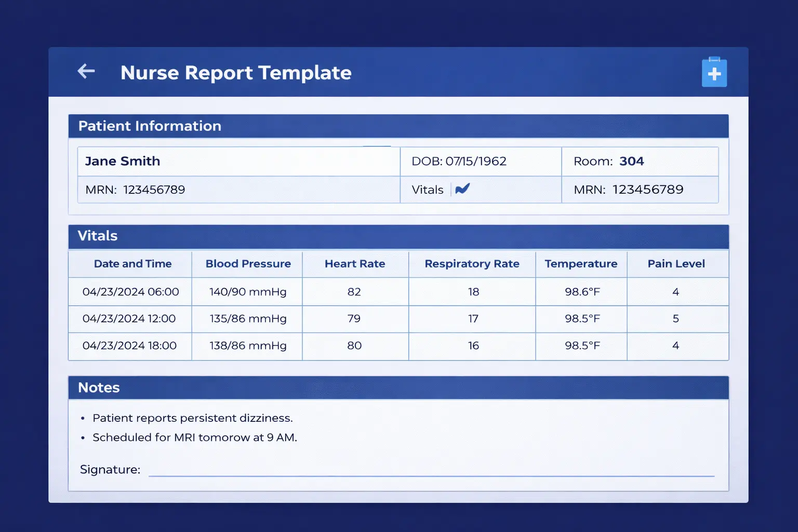Viewport: 798px width, 532px height.
Task: Click the MRI scheduled note line
Action: pyautogui.click(x=194, y=437)
